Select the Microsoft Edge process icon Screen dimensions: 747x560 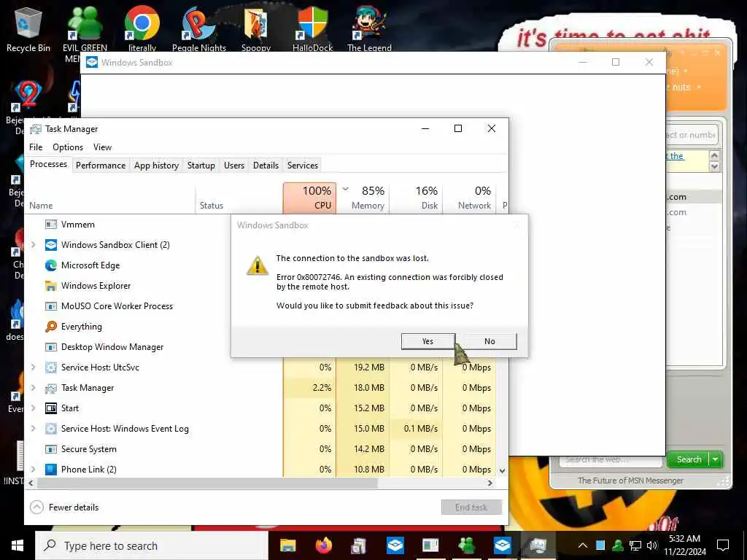click(51, 265)
